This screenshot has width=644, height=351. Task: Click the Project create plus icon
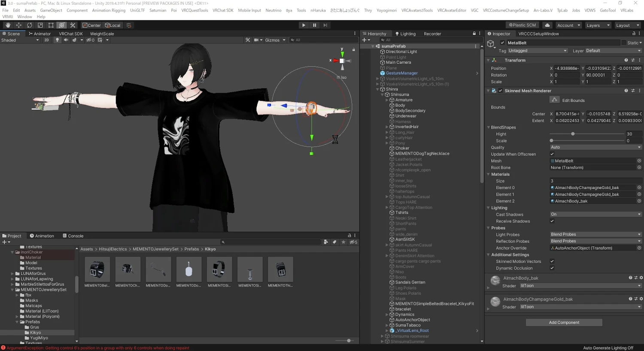4,242
